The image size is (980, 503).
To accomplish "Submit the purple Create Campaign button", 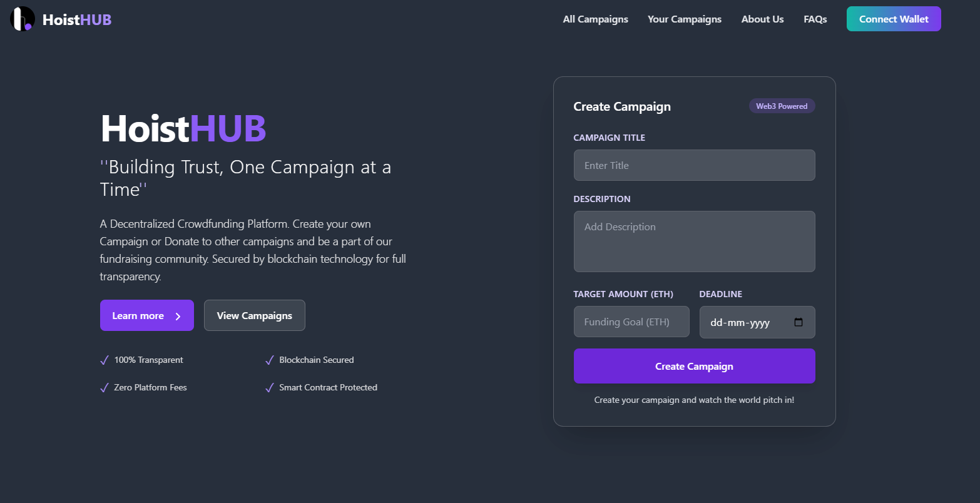I will [694, 366].
